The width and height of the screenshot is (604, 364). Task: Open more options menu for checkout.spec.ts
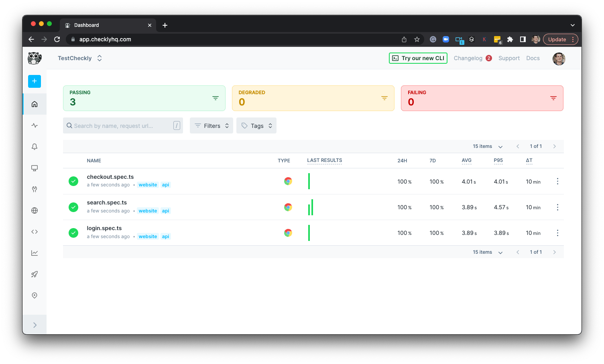557,181
